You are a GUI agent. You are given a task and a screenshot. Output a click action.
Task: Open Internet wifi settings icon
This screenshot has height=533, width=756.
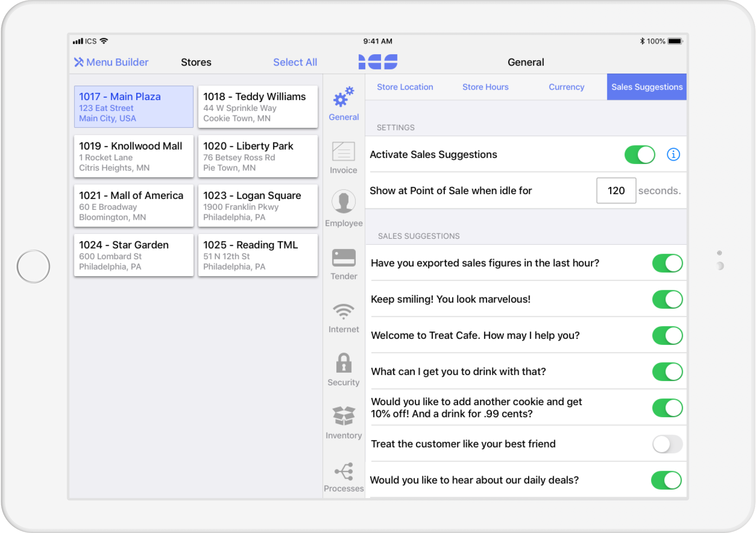344,311
